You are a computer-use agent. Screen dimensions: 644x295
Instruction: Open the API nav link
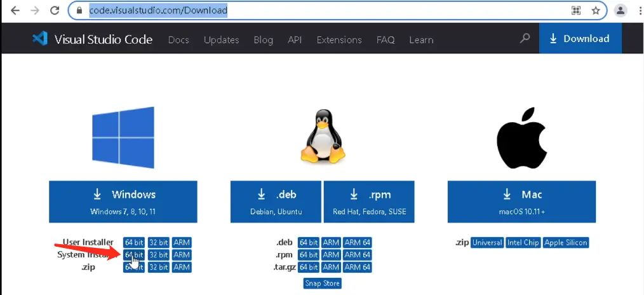pos(295,40)
